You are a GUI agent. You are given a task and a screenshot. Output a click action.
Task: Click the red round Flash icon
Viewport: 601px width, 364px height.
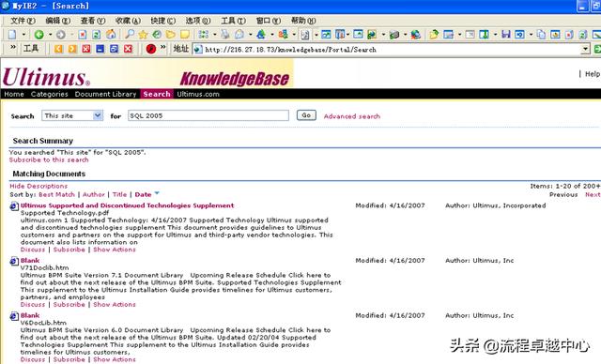pos(151,49)
